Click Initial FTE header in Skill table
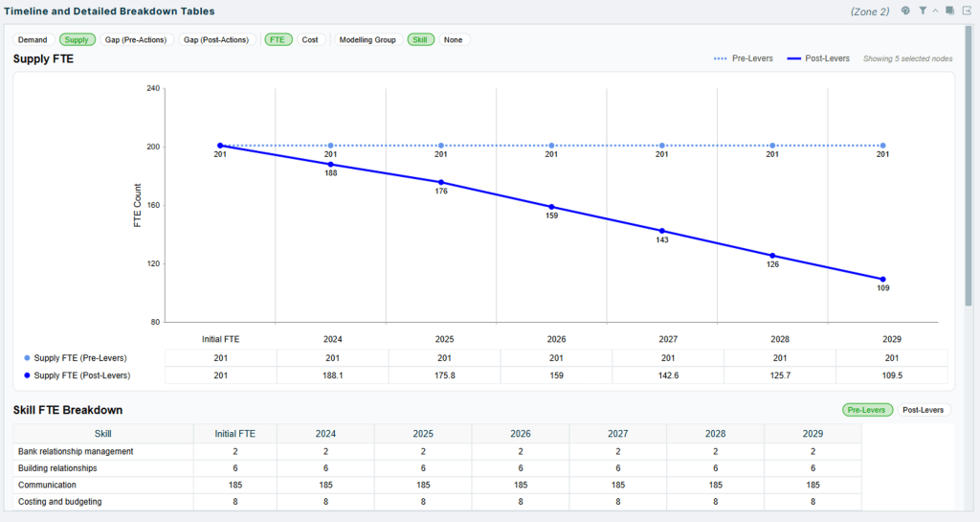Viewport: 980px width, 522px height. (235, 434)
